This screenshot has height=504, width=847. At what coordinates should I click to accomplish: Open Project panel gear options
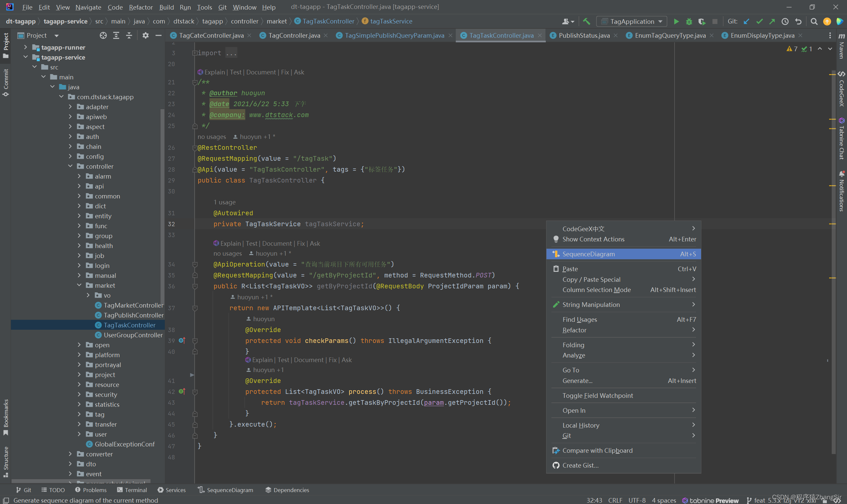click(x=146, y=35)
